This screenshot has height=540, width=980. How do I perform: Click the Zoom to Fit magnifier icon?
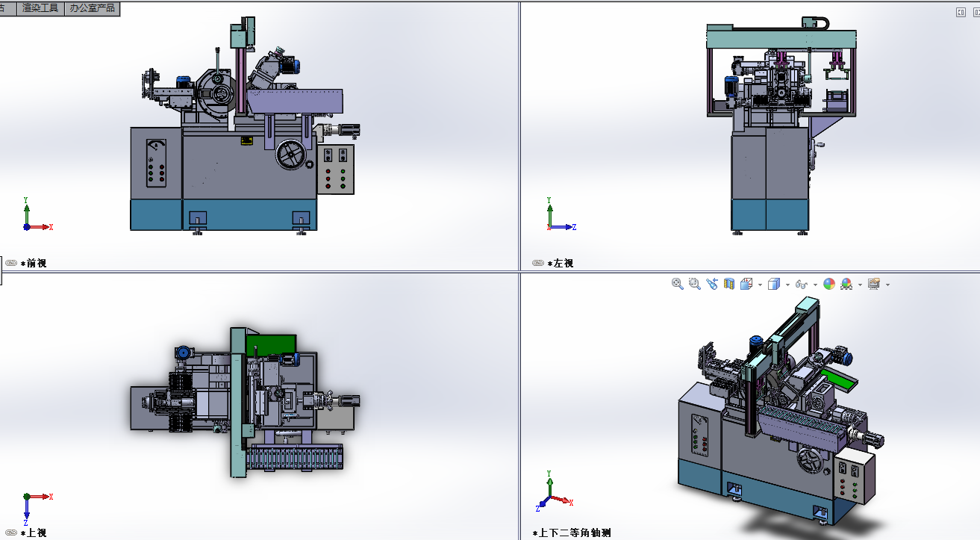[678, 284]
